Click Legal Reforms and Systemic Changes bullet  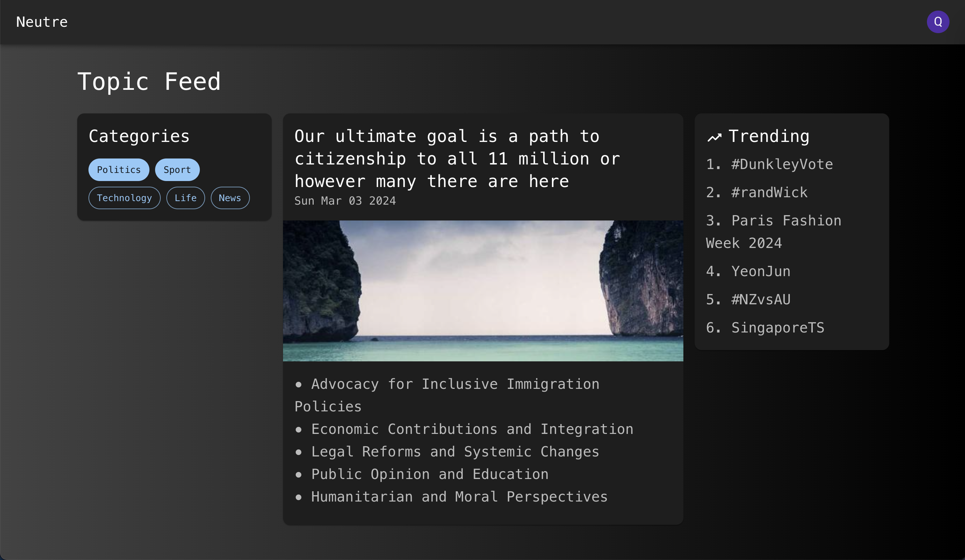(455, 452)
